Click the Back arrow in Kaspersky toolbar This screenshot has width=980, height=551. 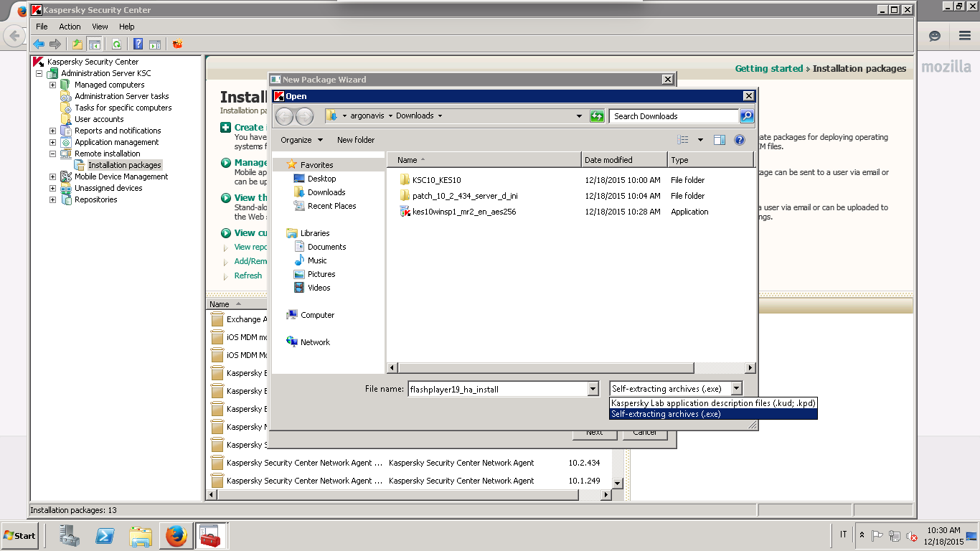[x=39, y=44]
